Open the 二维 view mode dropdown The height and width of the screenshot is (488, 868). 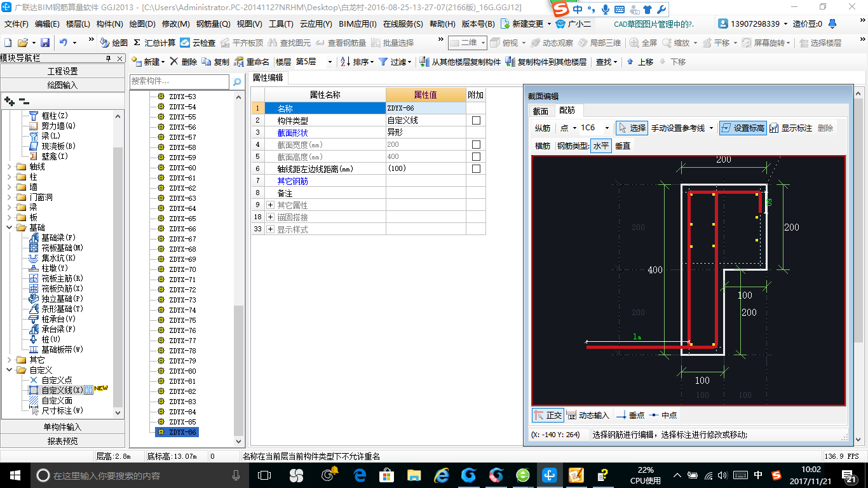pos(483,43)
